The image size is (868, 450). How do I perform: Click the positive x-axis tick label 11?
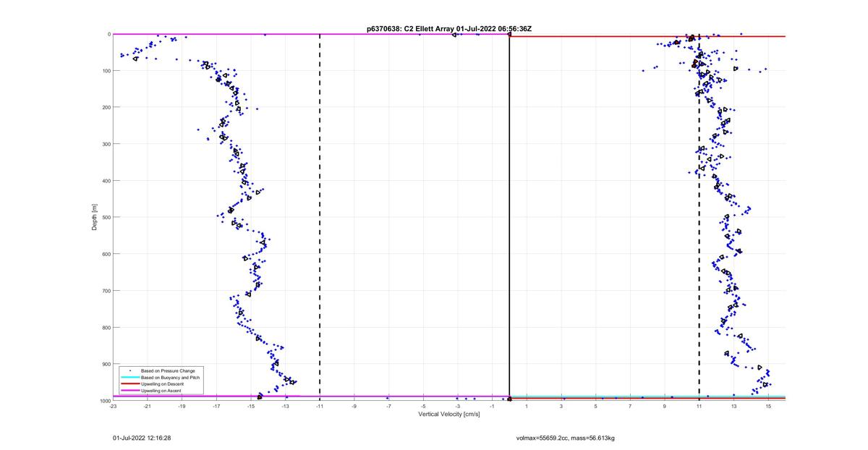tap(699, 406)
